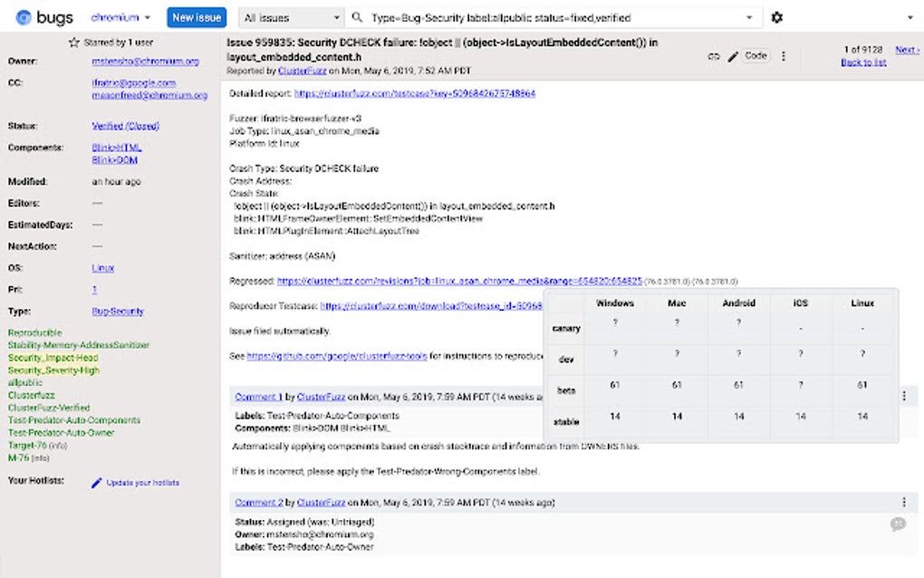Open Comment 1 three-dot menu

tap(903, 396)
